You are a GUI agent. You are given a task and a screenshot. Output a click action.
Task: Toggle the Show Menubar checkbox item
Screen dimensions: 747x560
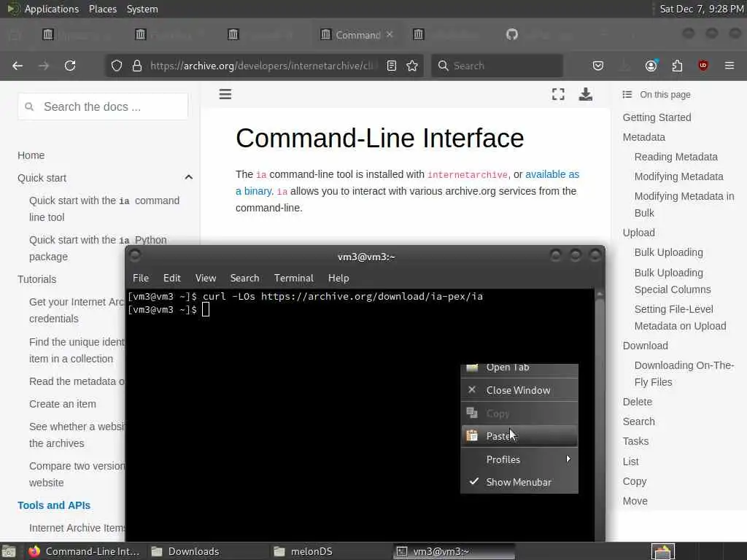tap(519, 482)
